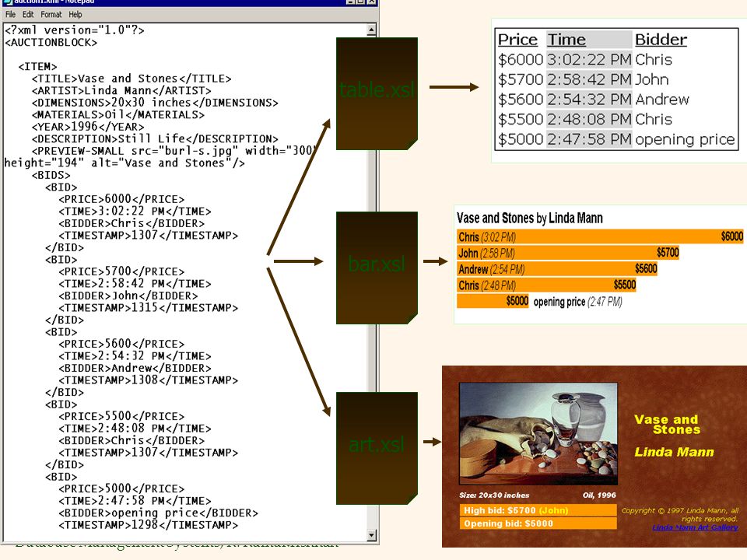Click the '<TIMESTAMP>1315</TIMESTAMP>' line
Viewport: 747px width, 560px height.
tap(148, 308)
